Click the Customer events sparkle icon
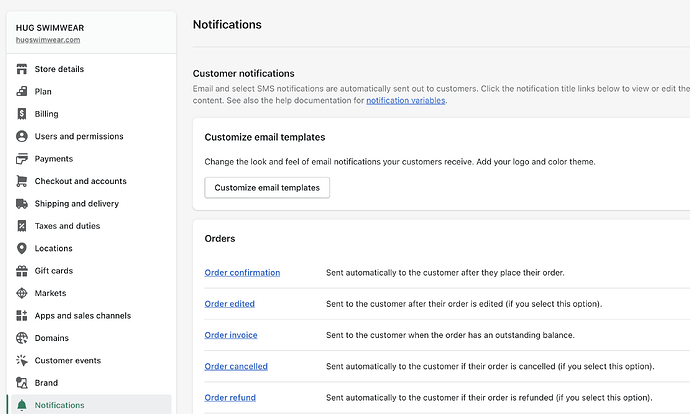This screenshot has width=690, height=414. click(x=22, y=360)
